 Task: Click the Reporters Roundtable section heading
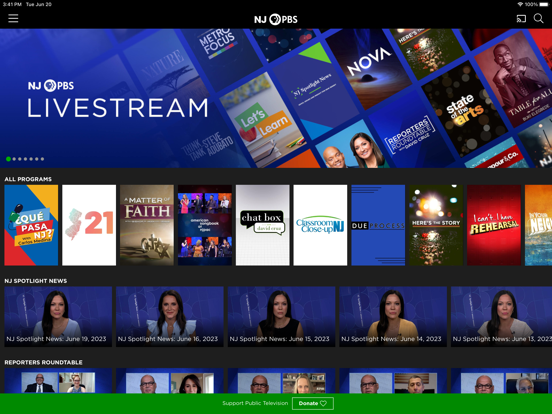click(x=43, y=362)
